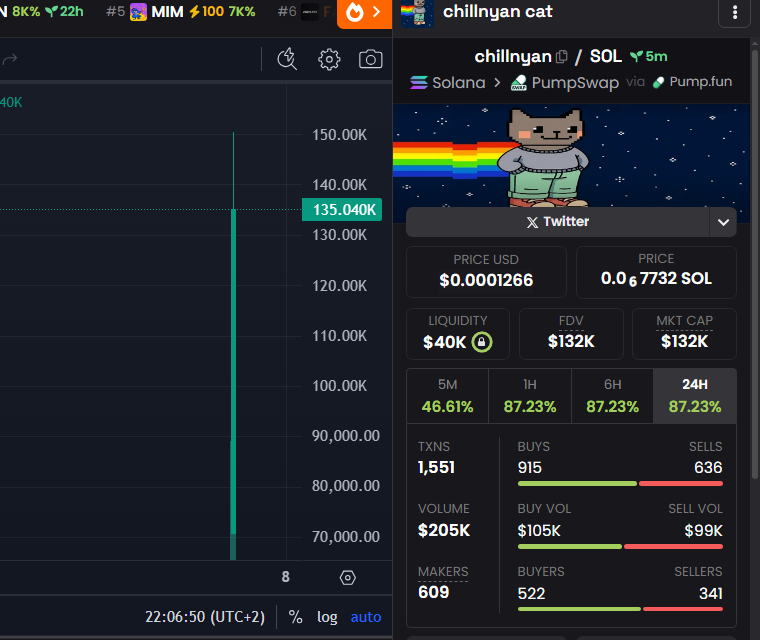The image size is (760, 640).
Task: Click the chillnyan cat avatar in header
Action: point(417,13)
